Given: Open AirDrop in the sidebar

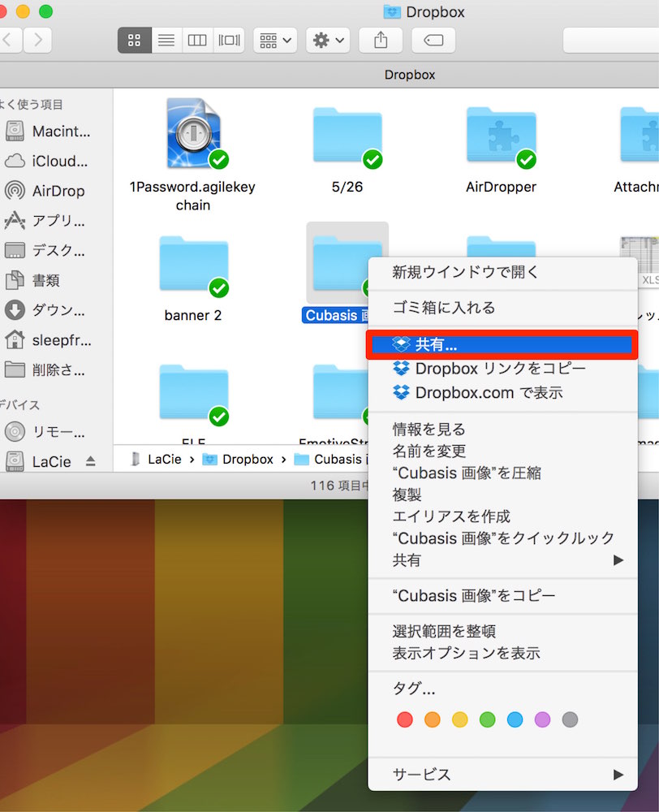Looking at the screenshot, I should pos(45,191).
